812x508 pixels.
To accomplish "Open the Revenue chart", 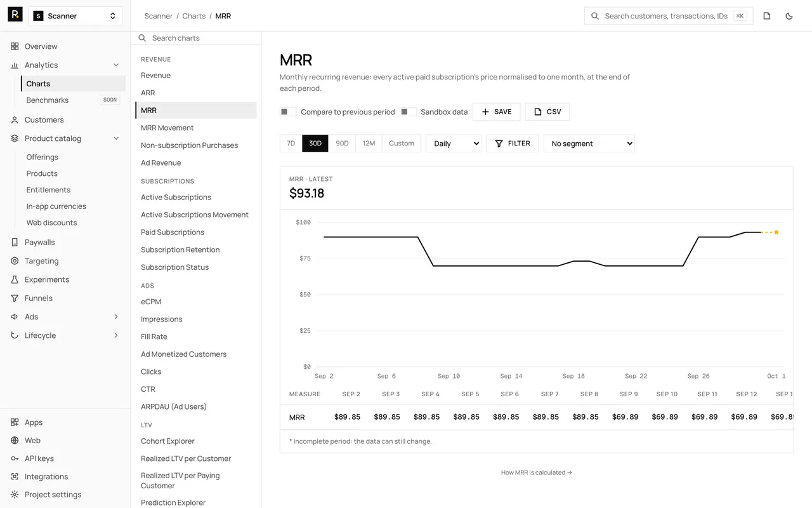I will [196, 76].
